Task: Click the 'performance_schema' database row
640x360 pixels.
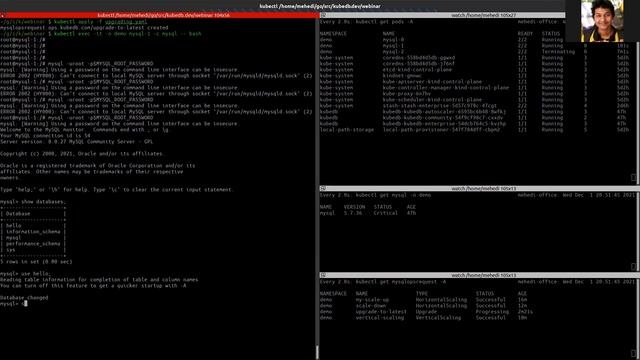Action: point(33,244)
